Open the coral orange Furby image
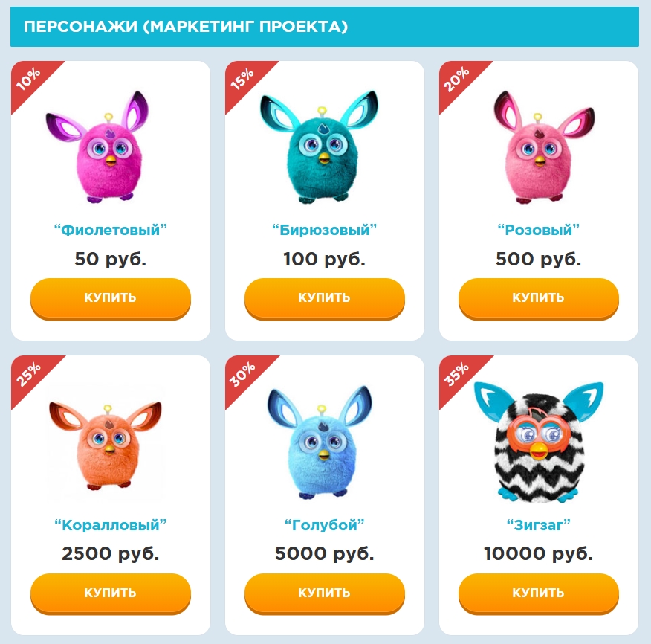This screenshot has width=651, height=644. (105, 445)
